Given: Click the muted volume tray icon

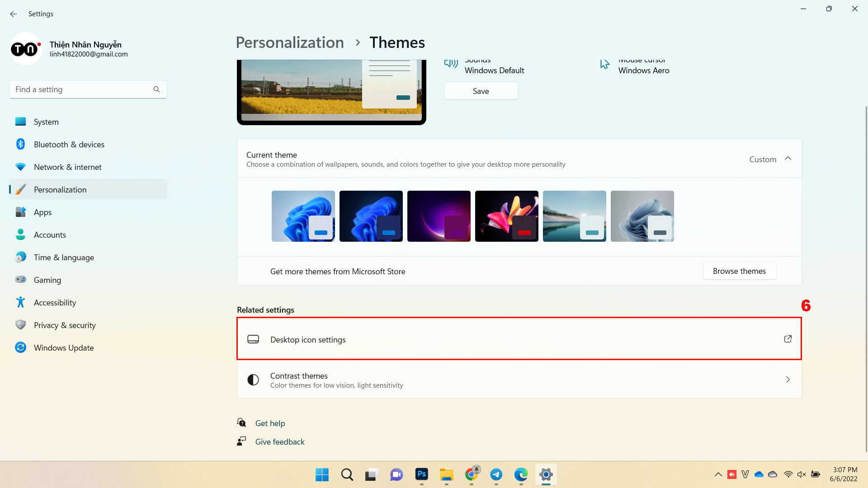Looking at the screenshot, I should tap(802, 474).
